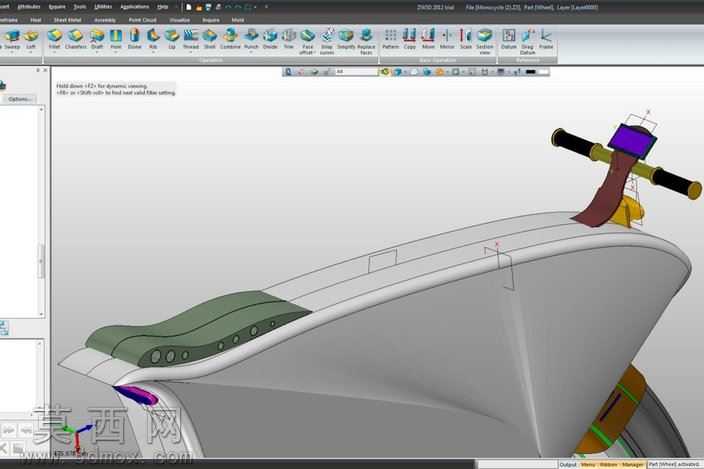
Task: Select the Combine tool
Action: pos(230,39)
